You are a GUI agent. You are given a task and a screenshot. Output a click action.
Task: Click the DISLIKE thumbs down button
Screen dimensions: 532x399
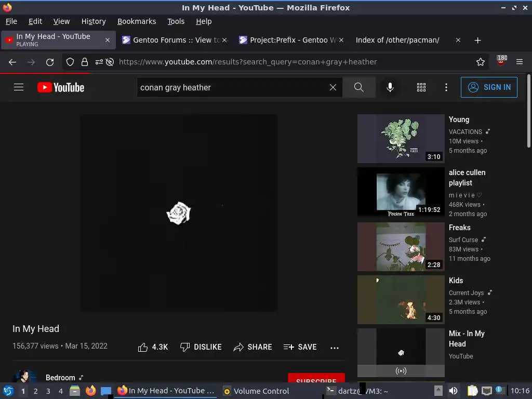[x=201, y=347]
